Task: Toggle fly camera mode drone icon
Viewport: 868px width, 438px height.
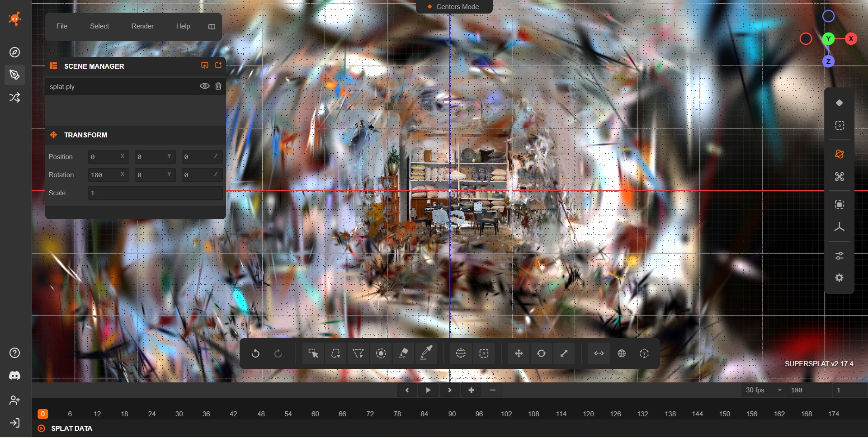Action: [x=839, y=177]
